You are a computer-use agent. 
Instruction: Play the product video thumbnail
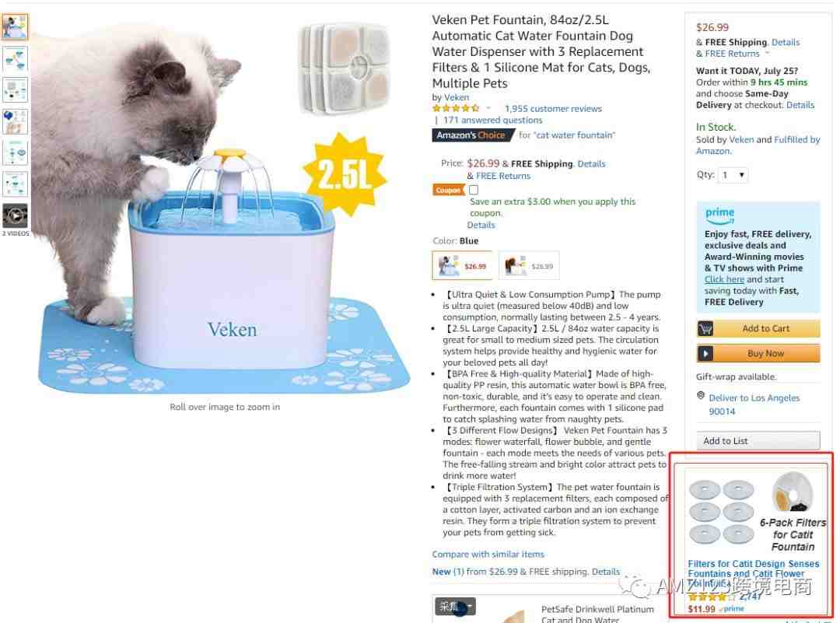pyautogui.click(x=15, y=216)
